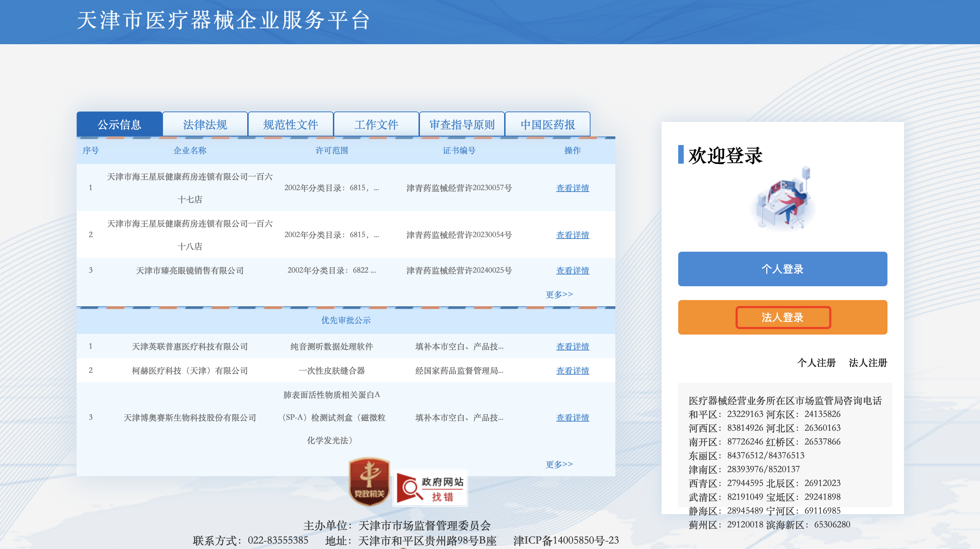Open the 法律法规 tab
This screenshot has height=549, width=980.
pyautogui.click(x=205, y=124)
